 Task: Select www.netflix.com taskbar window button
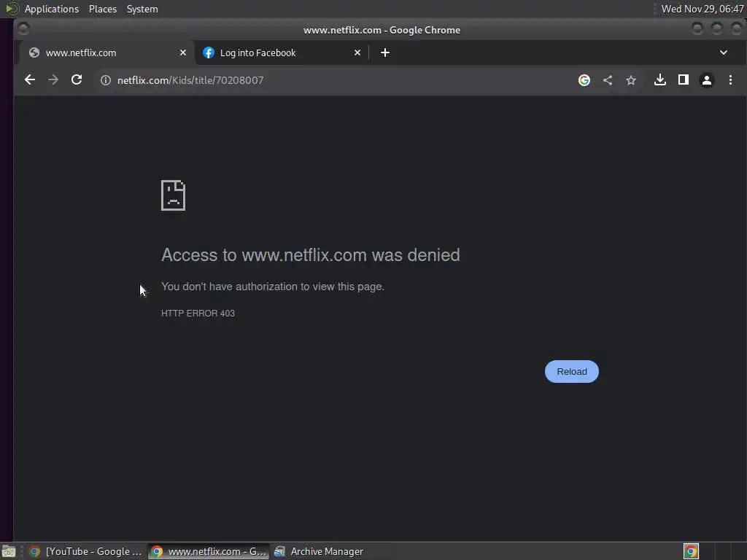(x=209, y=551)
